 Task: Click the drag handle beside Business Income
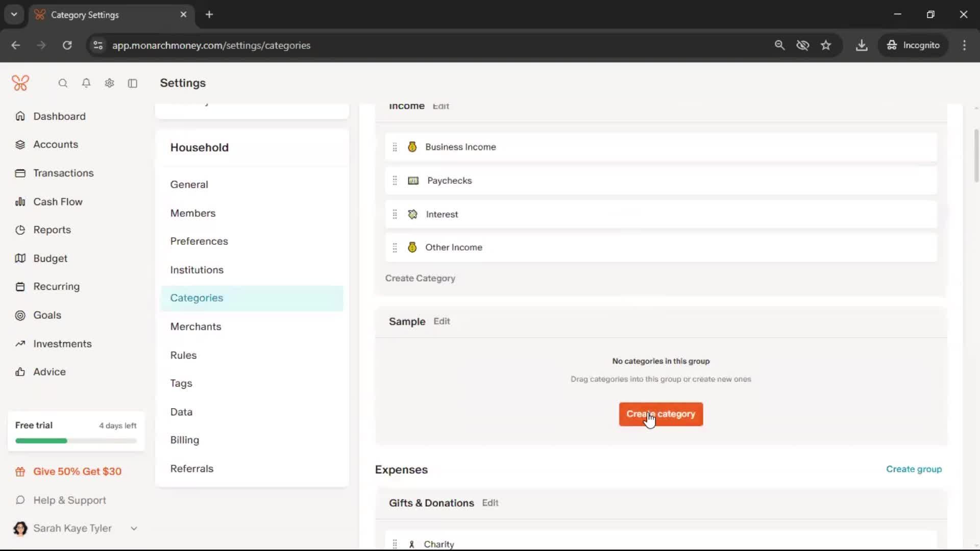tap(395, 147)
